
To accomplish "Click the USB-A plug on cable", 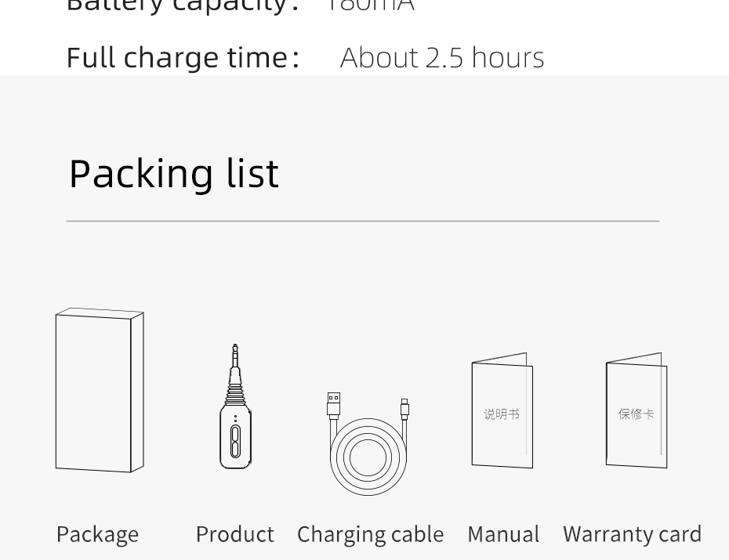I will (333, 406).
